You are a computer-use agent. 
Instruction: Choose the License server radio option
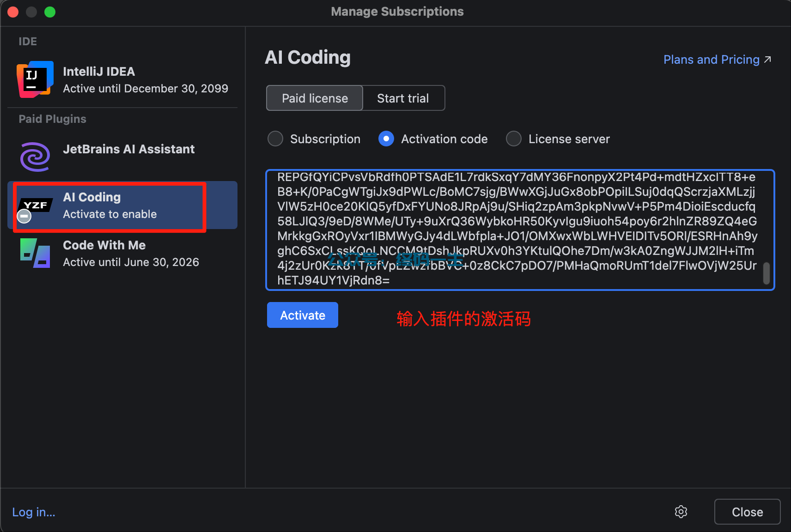click(x=514, y=139)
